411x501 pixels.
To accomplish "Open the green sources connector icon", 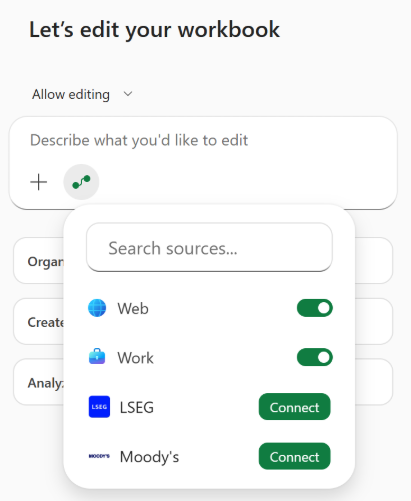I will (81, 182).
